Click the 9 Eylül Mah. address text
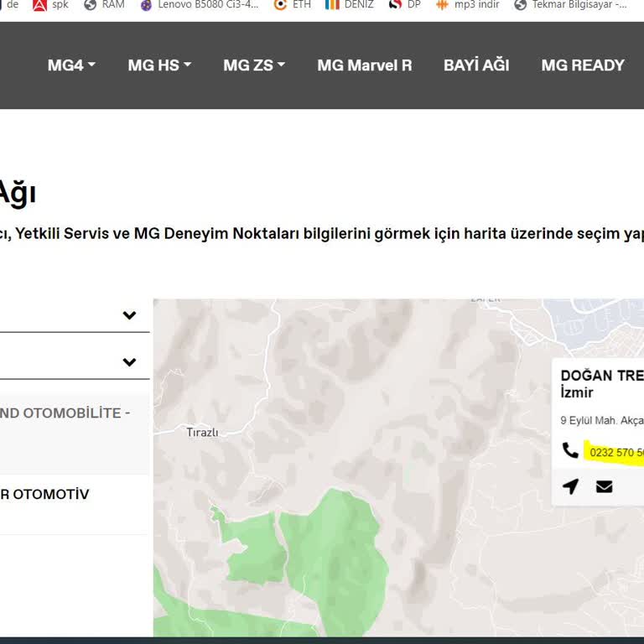This screenshot has height=644, width=644. click(602, 421)
